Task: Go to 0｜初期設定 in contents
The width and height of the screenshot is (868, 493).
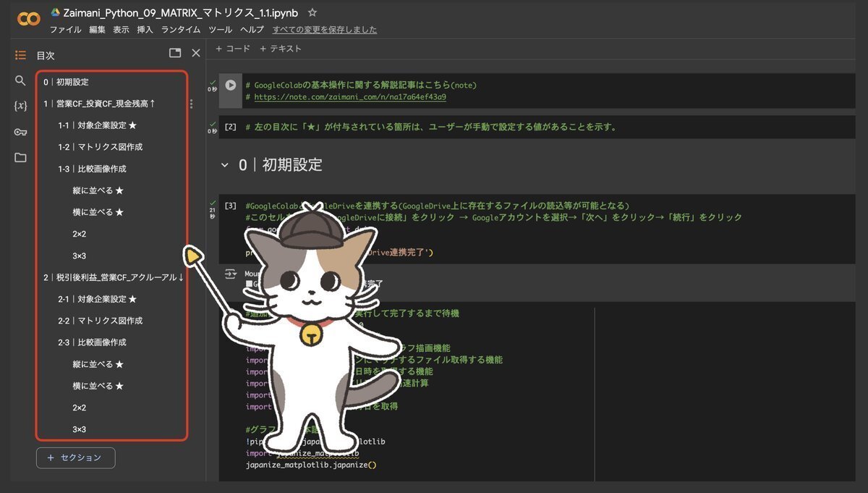Action: [66, 82]
